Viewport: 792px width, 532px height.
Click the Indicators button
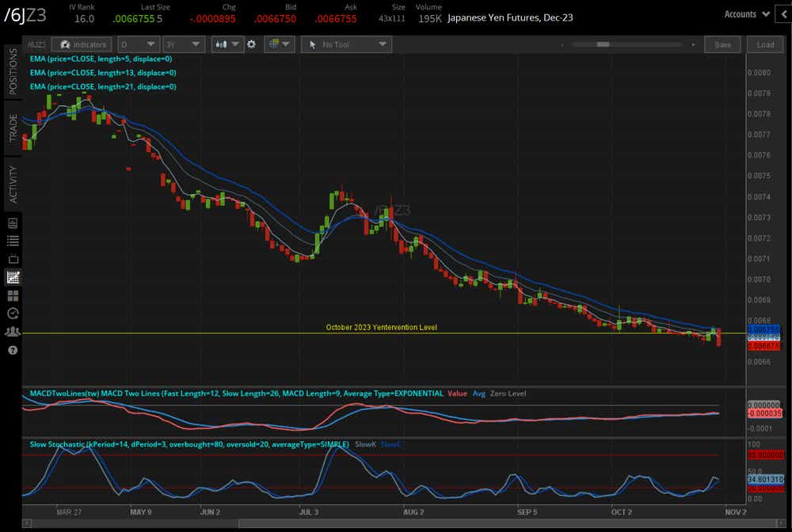83,45
